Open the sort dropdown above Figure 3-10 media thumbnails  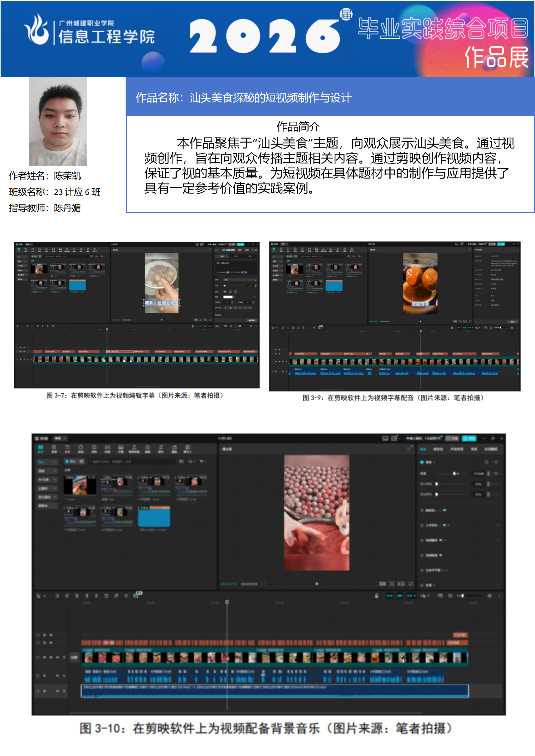192,461
